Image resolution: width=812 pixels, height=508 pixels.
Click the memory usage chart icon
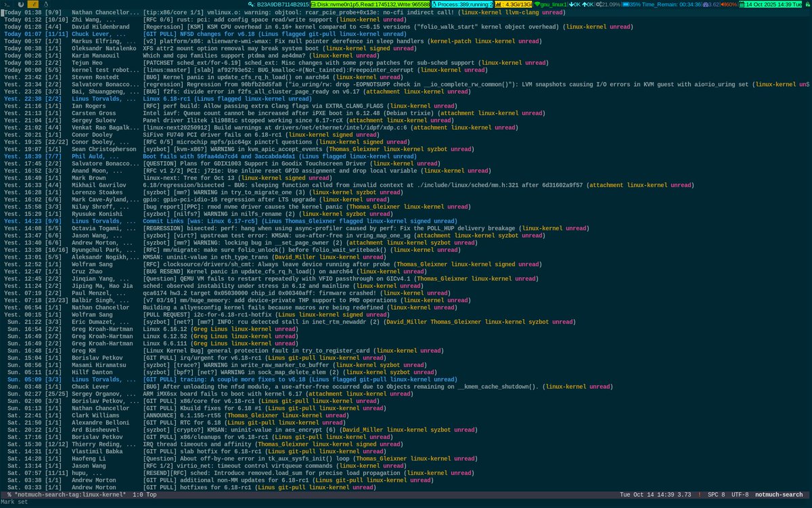498,4
